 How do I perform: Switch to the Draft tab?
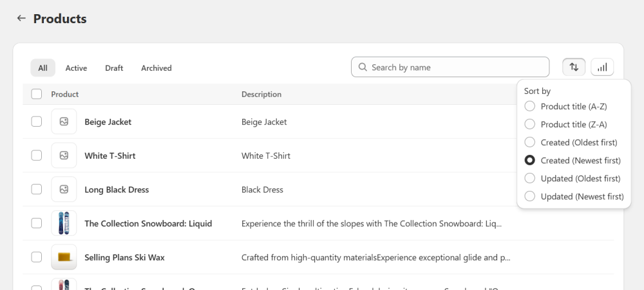coord(114,68)
